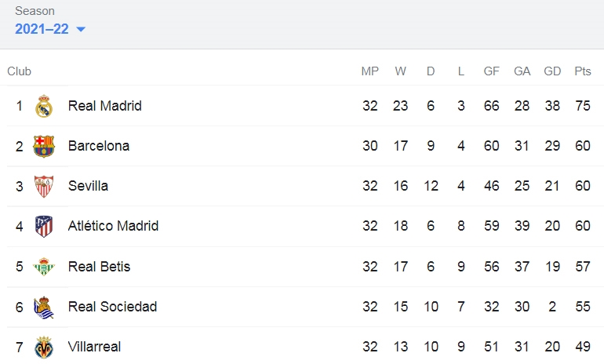Click the Atlético Madrid club crest

[x=44, y=227]
